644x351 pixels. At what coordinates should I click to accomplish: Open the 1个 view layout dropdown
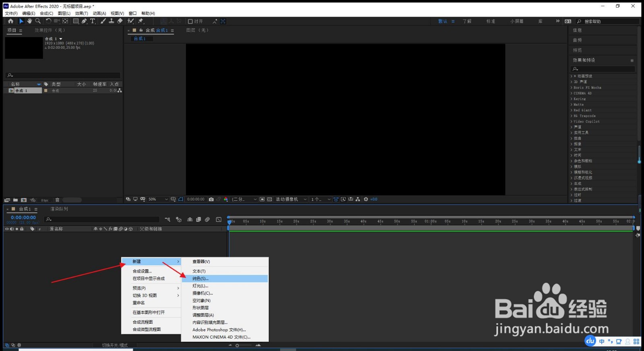click(x=320, y=199)
